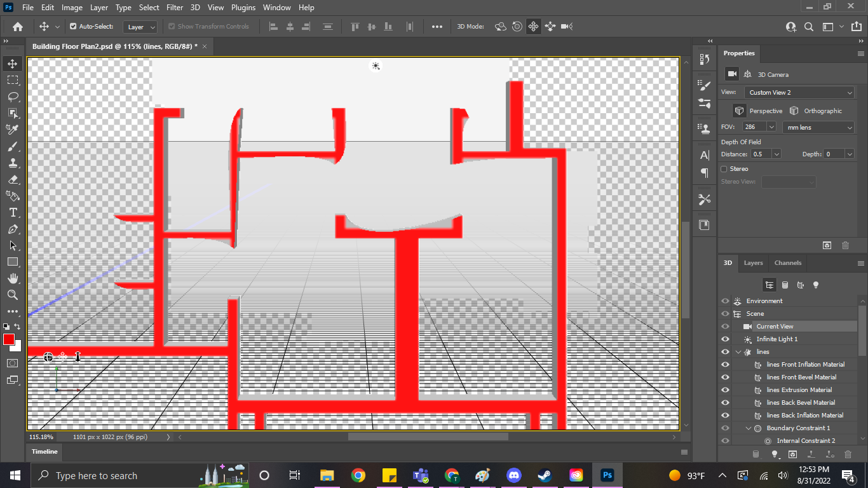
Task: Collapse the Boundary Constraint 1 item
Action: (x=748, y=428)
